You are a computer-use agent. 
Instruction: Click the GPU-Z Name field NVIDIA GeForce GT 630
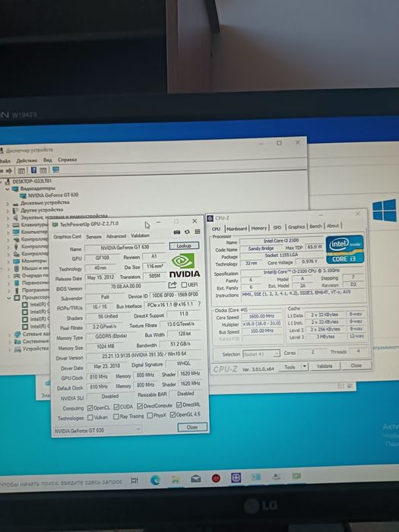(x=125, y=247)
